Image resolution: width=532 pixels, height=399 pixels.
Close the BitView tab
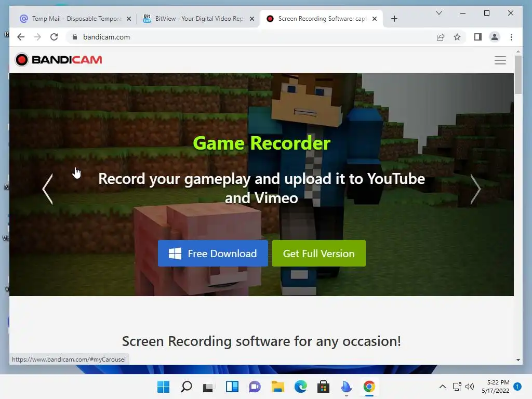coord(252,19)
